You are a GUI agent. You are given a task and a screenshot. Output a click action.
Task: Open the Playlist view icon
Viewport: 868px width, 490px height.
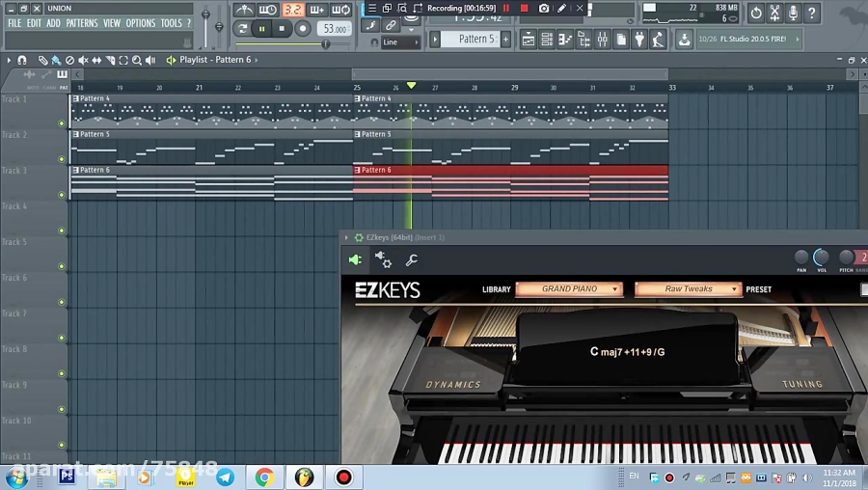pos(529,40)
